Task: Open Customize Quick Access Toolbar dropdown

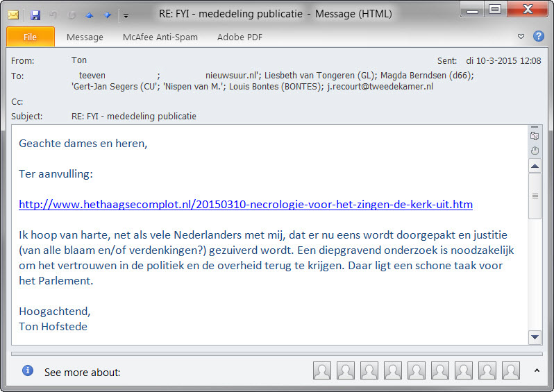Action: click(x=126, y=15)
